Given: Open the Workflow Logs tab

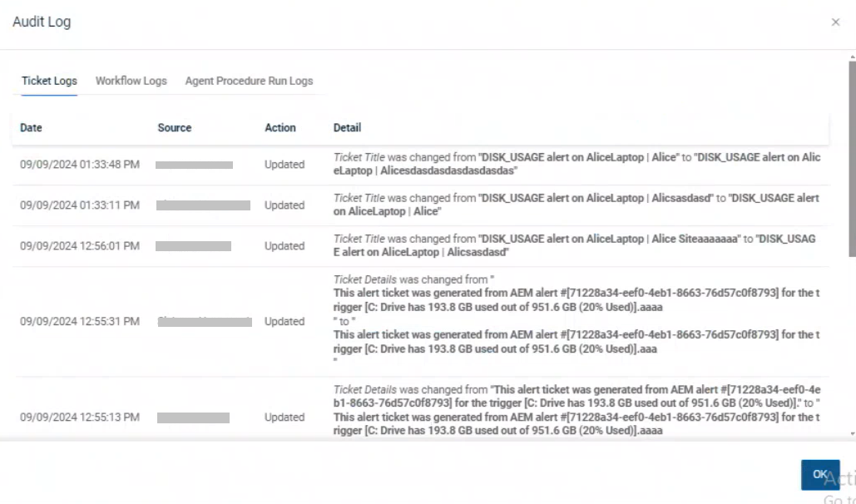Looking at the screenshot, I should click(131, 81).
